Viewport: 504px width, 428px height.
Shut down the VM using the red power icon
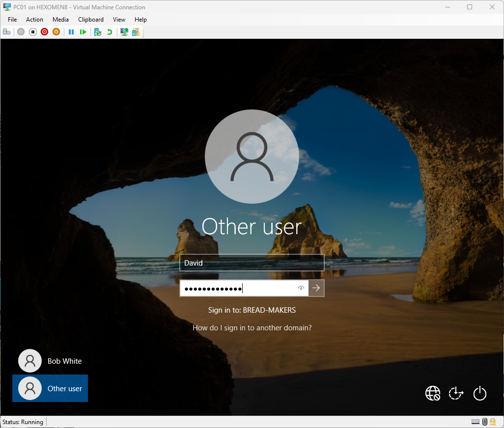click(x=44, y=32)
